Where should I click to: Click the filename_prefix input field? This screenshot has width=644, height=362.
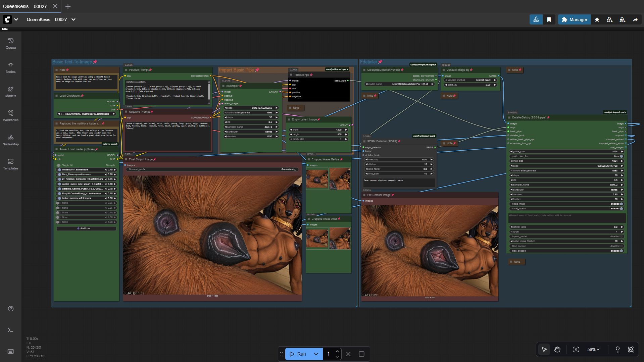[212, 169]
